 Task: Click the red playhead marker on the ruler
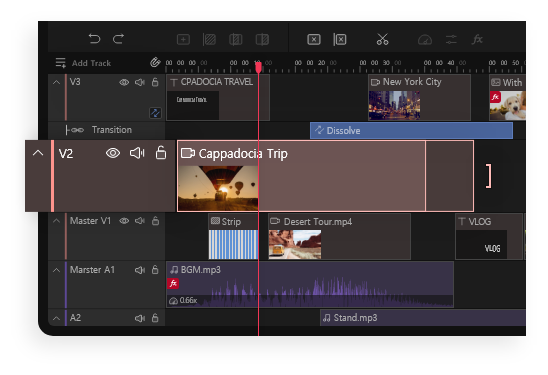click(258, 66)
